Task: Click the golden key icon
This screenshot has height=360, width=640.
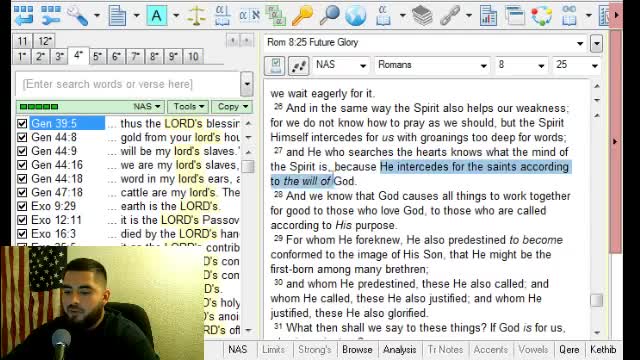Action: point(302,16)
